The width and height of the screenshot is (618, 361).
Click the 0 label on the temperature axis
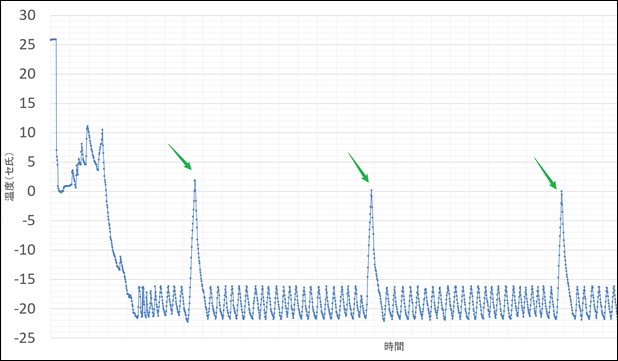tap(31, 192)
